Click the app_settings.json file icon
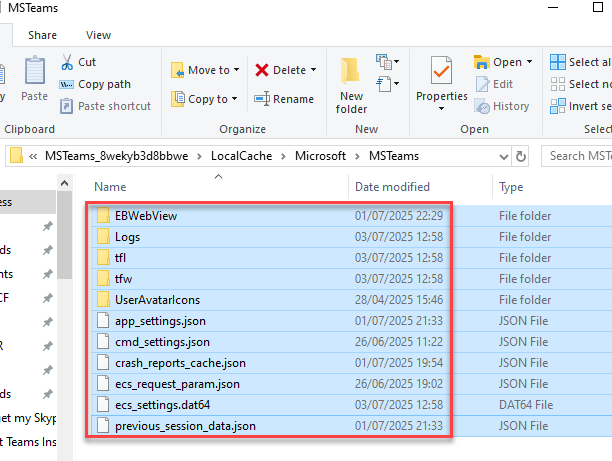Viewport: 612px width, 461px height. coord(103,321)
